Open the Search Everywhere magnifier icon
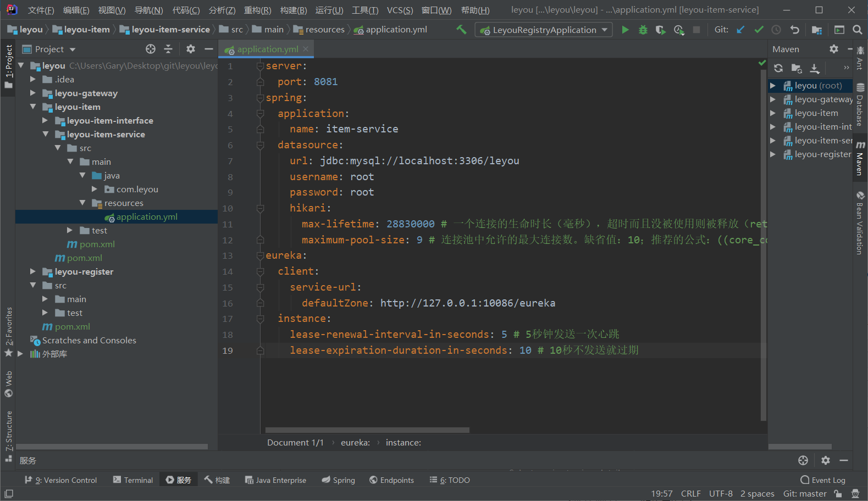The height and width of the screenshot is (501, 868). click(x=857, y=30)
